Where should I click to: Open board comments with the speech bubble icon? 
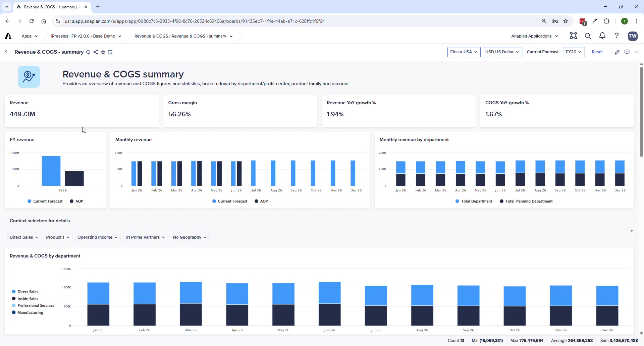[627, 52]
